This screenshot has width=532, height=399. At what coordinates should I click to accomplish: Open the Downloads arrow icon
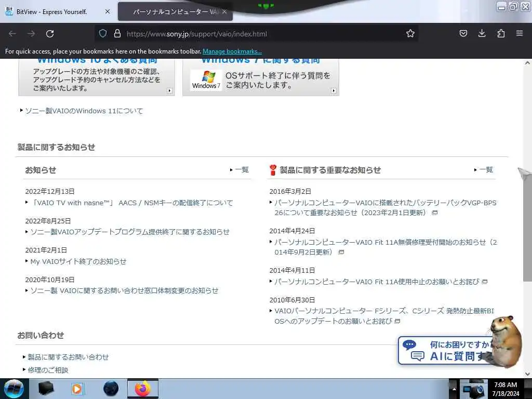pos(482,33)
